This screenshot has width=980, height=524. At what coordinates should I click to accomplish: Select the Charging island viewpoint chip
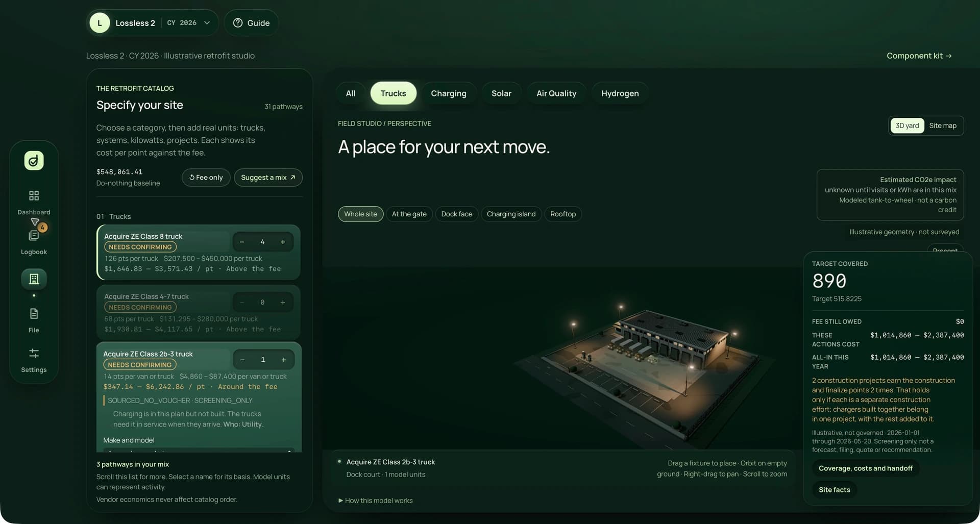511,214
